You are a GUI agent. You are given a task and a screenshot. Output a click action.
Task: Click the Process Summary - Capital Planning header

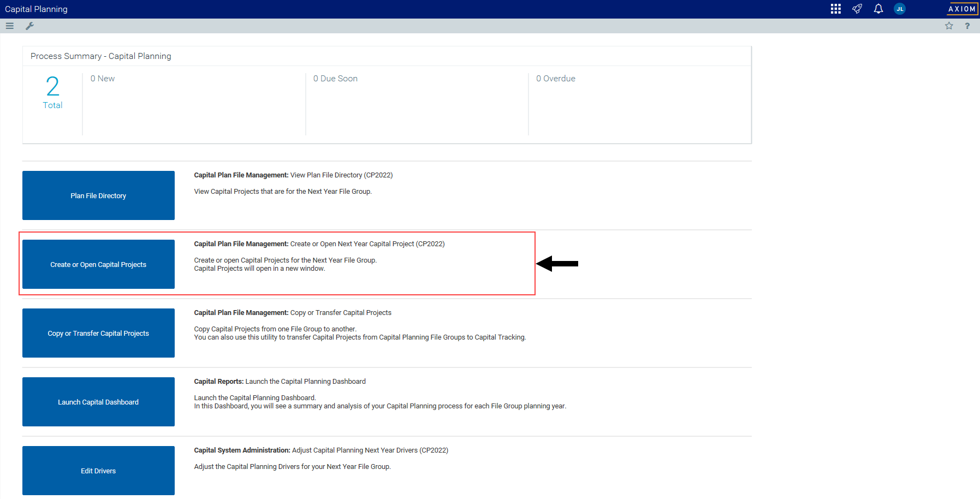(101, 56)
